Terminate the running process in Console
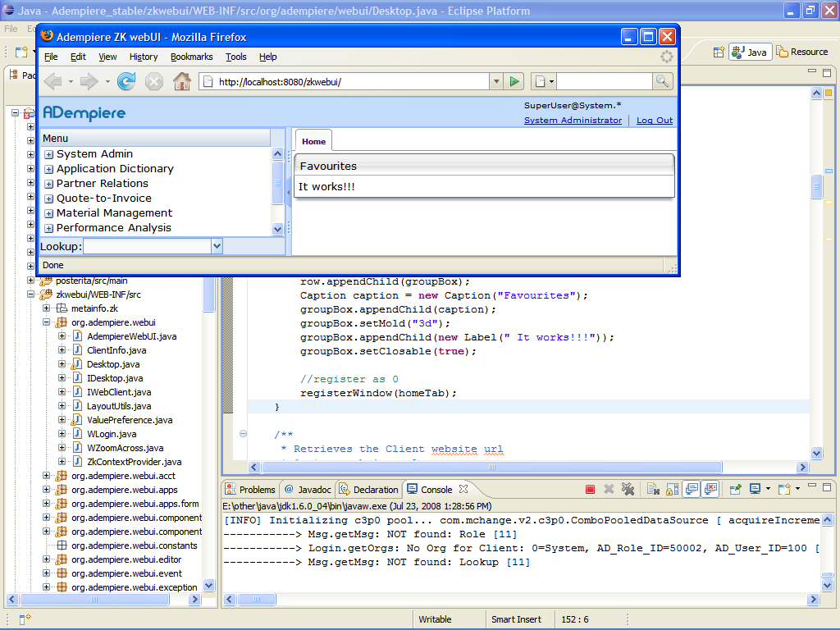Image resolution: width=840 pixels, height=630 pixels. pos(590,489)
